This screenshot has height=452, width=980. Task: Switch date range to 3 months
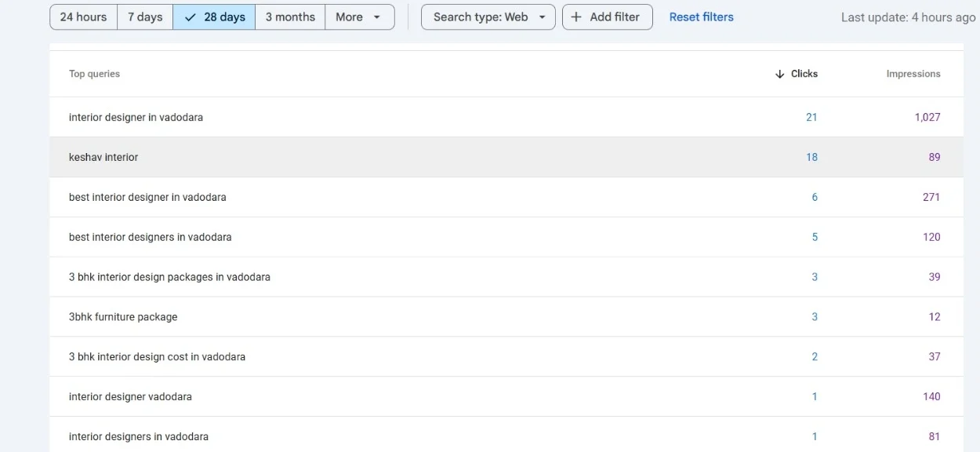(x=290, y=17)
